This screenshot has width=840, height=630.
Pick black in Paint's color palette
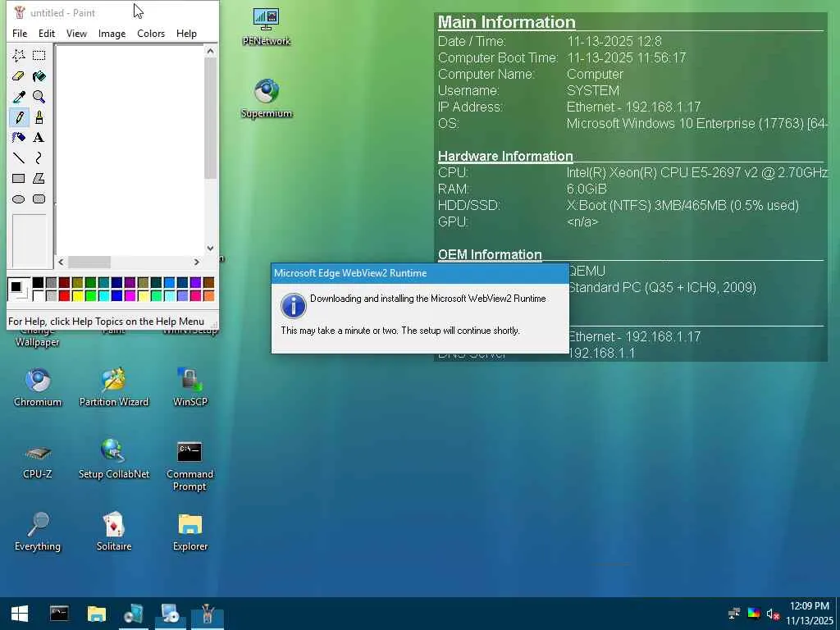(x=38, y=282)
